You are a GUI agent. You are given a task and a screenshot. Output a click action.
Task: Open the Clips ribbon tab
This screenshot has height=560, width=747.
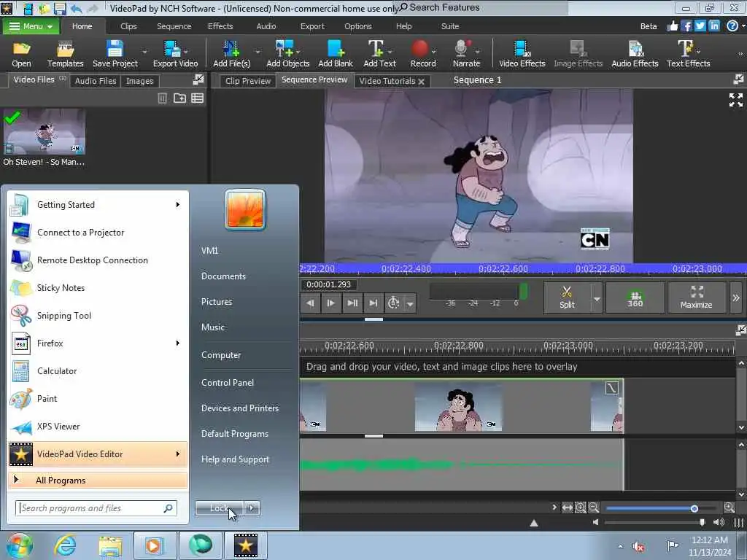click(x=128, y=26)
